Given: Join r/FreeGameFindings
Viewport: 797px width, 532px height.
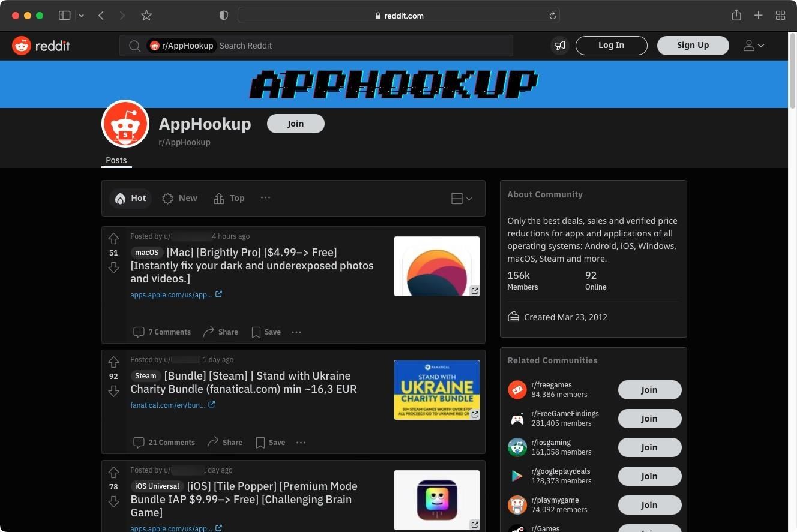Looking at the screenshot, I should point(649,419).
